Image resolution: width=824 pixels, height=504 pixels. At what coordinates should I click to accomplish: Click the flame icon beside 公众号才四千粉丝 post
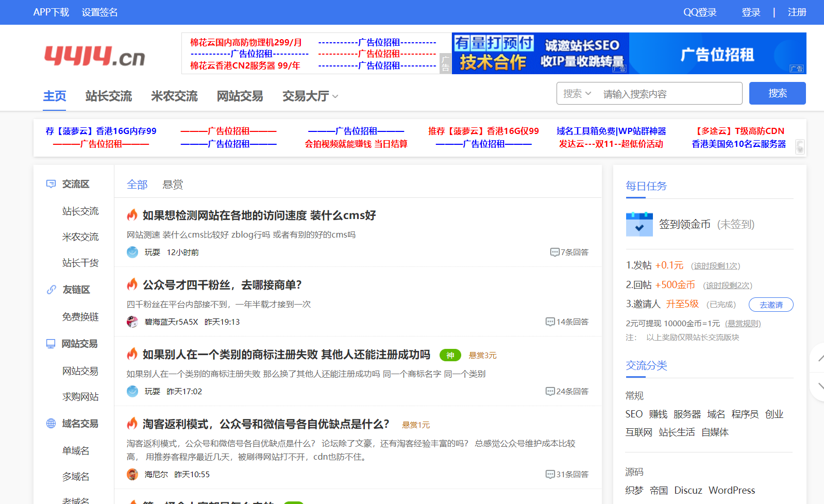132,284
